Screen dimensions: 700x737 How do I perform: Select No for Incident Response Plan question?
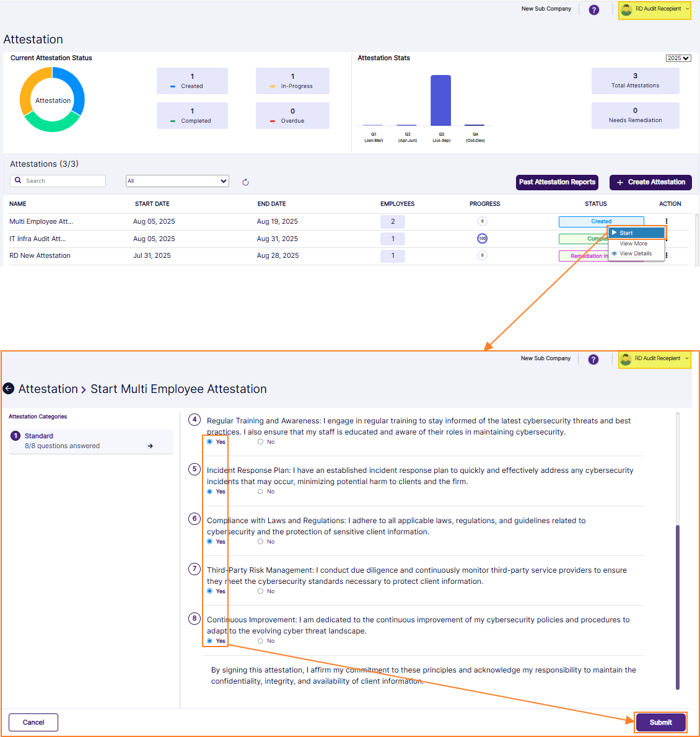tap(260, 492)
